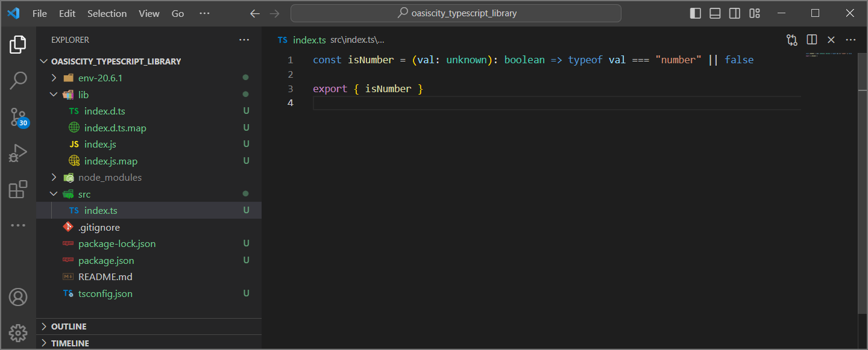Open the View menu
Image resolution: width=868 pixels, height=350 pixels.
[x=149, y=13]
